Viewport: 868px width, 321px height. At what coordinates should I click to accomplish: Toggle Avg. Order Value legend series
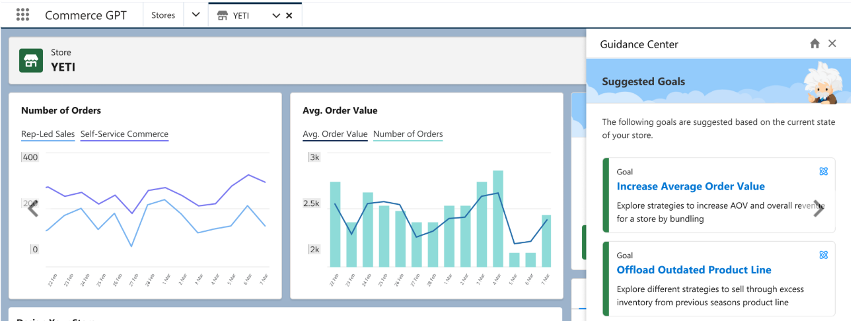(335, 134)
